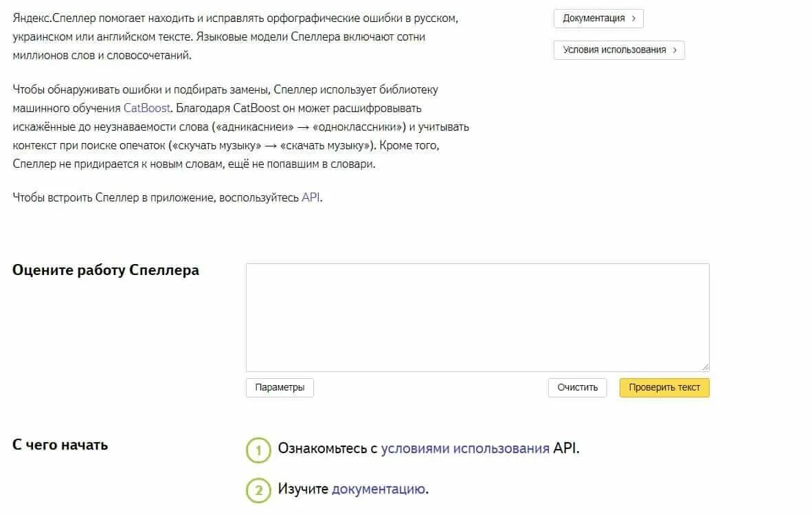Open the Условия использования button
This screenshot has height=515, width=812.
620,50
